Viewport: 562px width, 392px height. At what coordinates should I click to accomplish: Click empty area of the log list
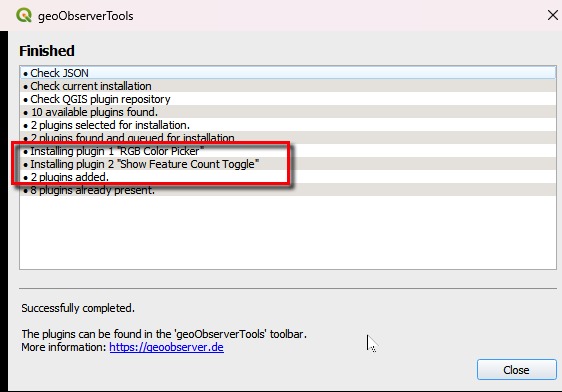(x=288, y=233)
